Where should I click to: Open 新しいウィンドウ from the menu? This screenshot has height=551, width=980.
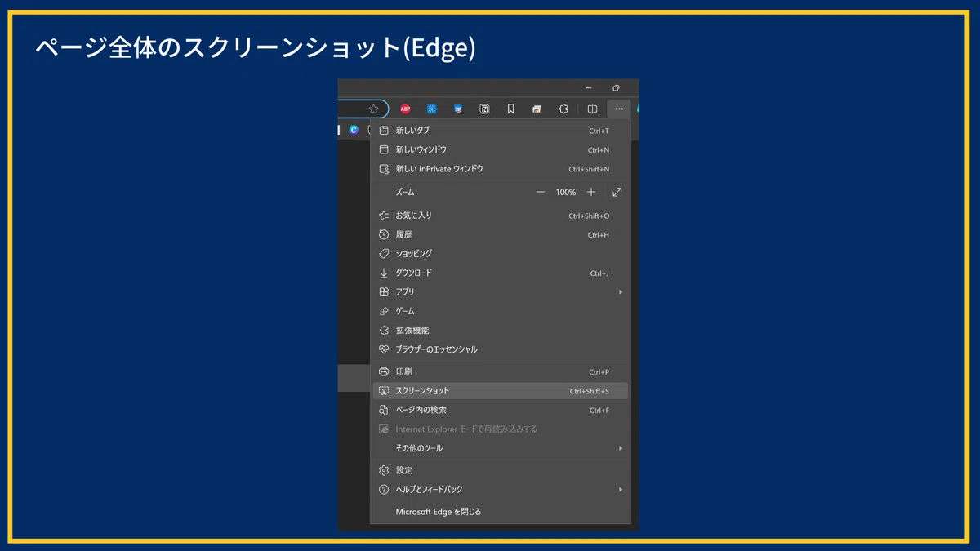501,149
